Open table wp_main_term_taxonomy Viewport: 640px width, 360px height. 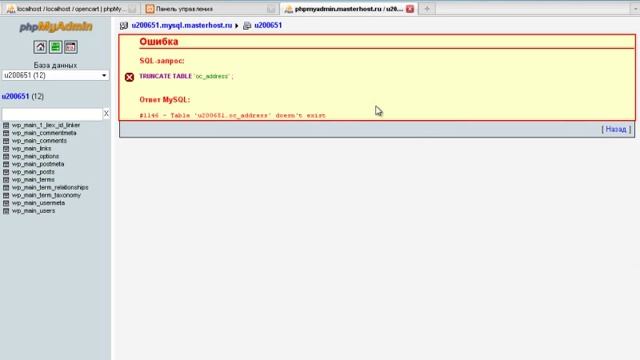46,196
